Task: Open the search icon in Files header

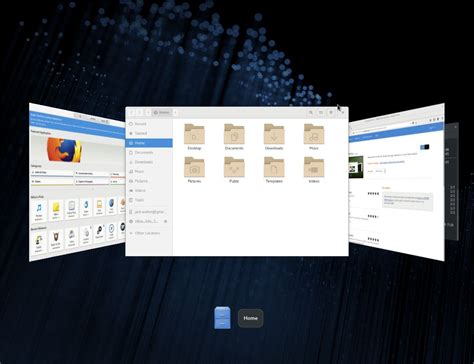Action: (x=311, y=113)
